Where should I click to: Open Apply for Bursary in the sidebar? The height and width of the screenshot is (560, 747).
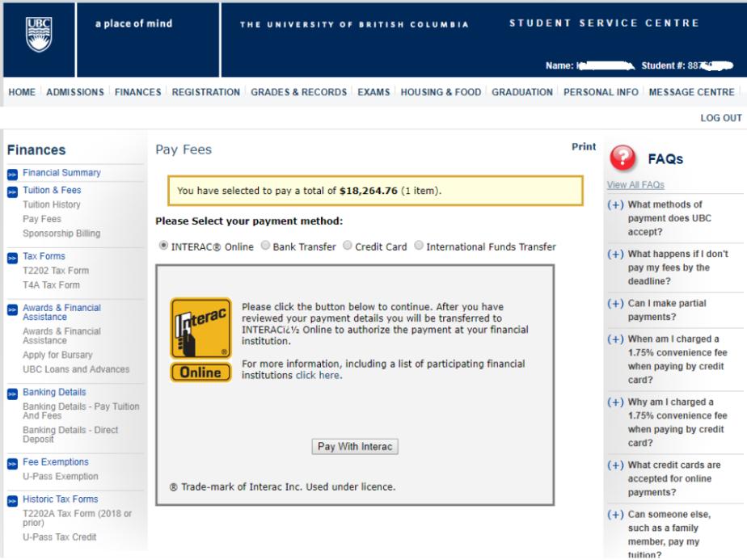[57, 355]
